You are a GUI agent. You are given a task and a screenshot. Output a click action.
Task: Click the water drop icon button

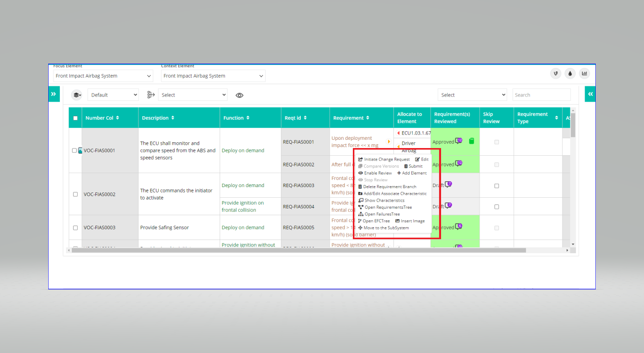pyautogui.click(x=570, y=74)
